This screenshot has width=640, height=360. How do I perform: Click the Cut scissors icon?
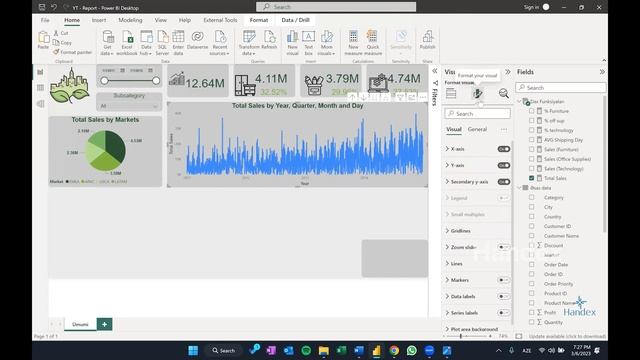tap(56, 33)
